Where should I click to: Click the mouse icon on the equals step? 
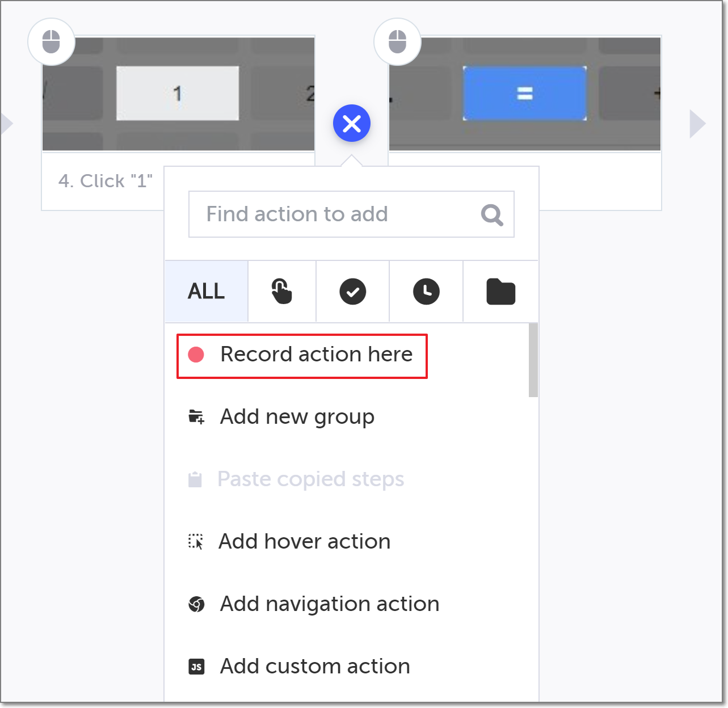pyautogui.click(x=397, y=42)
